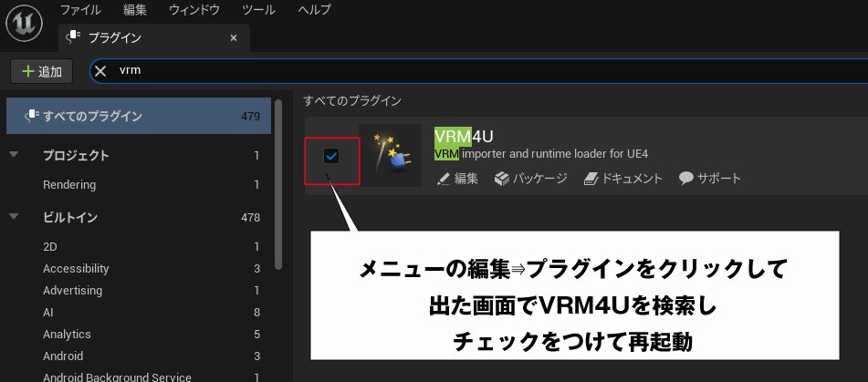Screen dimensions: 868x382
Task: Open the VRM4U サポート link
Action: click(x=710, y=179)
